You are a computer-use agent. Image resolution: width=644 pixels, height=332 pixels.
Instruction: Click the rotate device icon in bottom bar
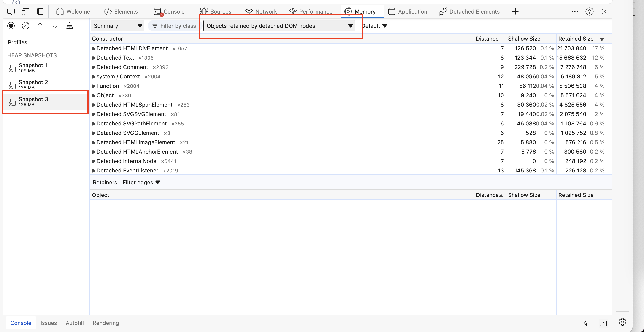[588, 323]
